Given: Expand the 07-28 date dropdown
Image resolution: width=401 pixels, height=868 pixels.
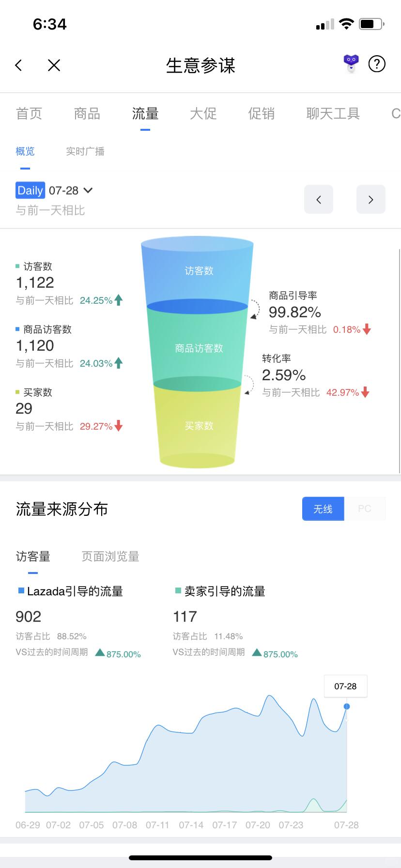Looking at the screenshot, I should 71,190.
